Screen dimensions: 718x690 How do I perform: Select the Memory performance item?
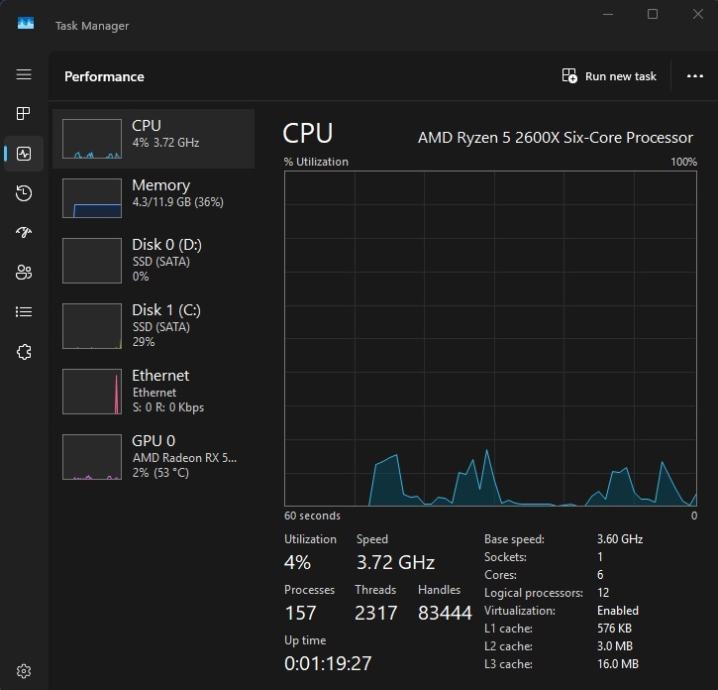click(153, 198)
